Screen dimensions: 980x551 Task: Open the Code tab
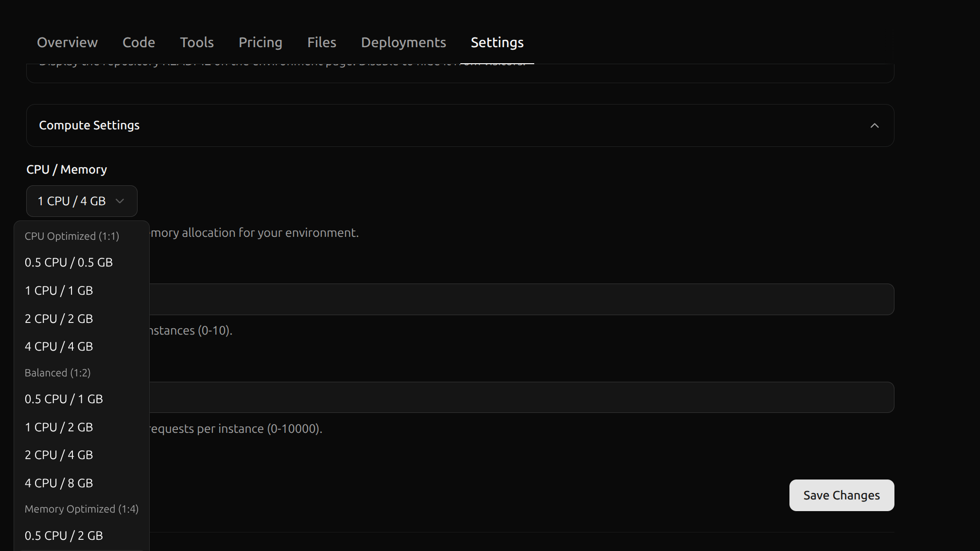click(139, 42)
